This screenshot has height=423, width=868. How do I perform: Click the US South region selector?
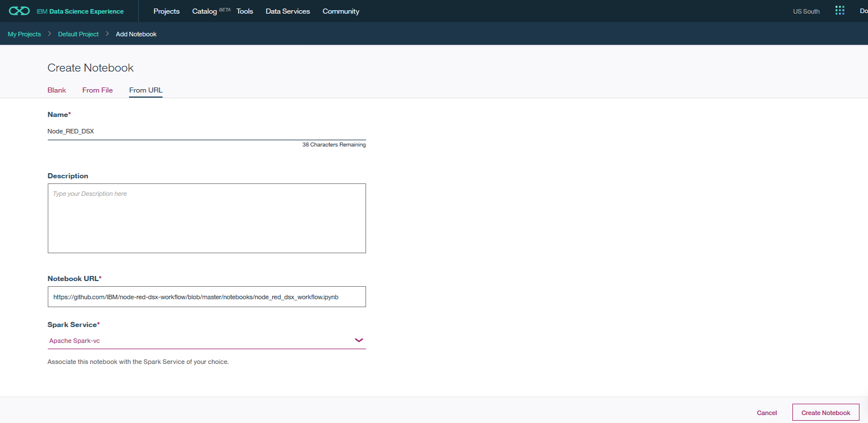806,11
